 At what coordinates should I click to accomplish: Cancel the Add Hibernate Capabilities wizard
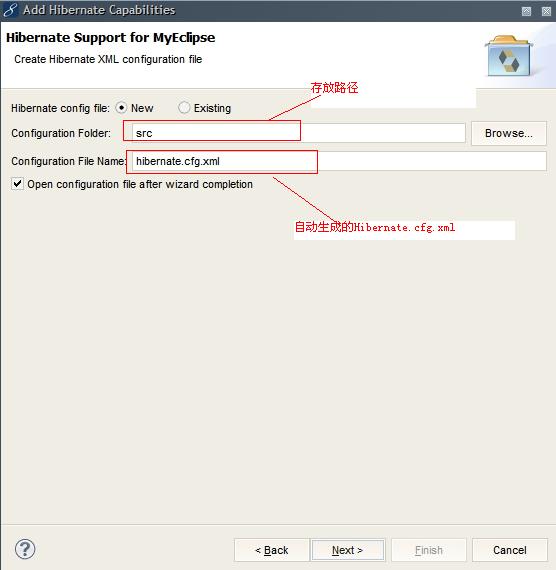pos(510,550)
